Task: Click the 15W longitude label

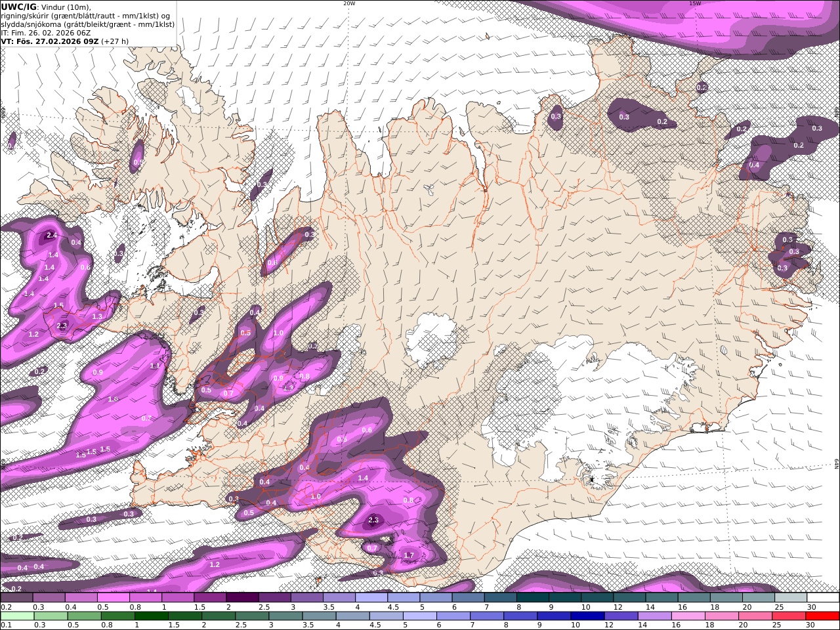Action: pos(695,3)
